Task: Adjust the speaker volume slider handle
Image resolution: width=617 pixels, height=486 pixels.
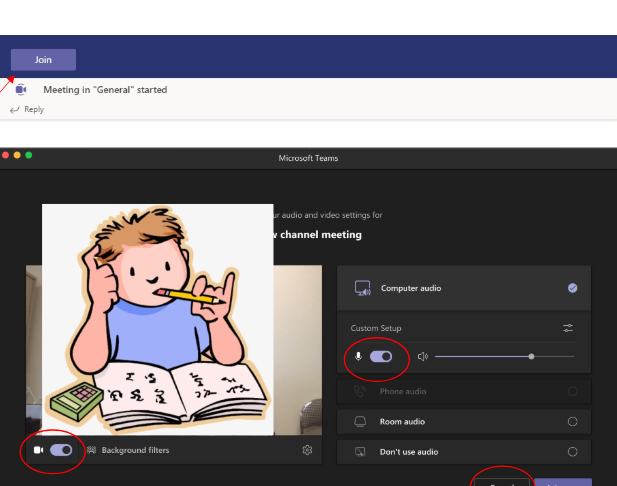Action: click(531, 357)
